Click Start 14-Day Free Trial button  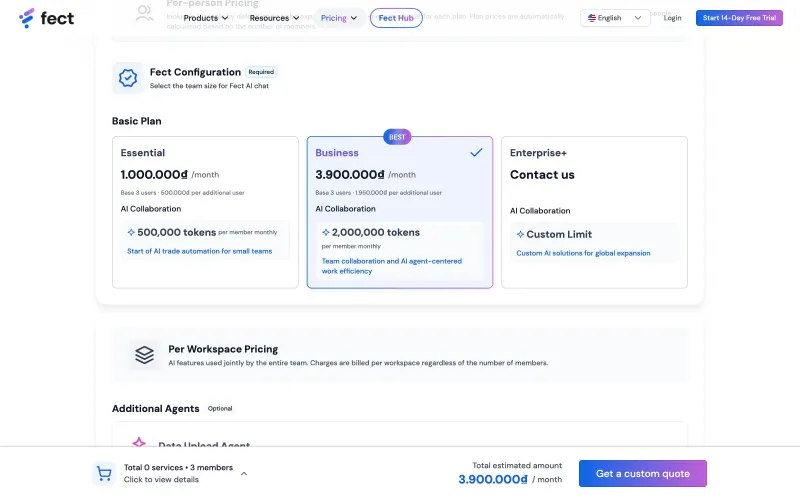[739, 18]
